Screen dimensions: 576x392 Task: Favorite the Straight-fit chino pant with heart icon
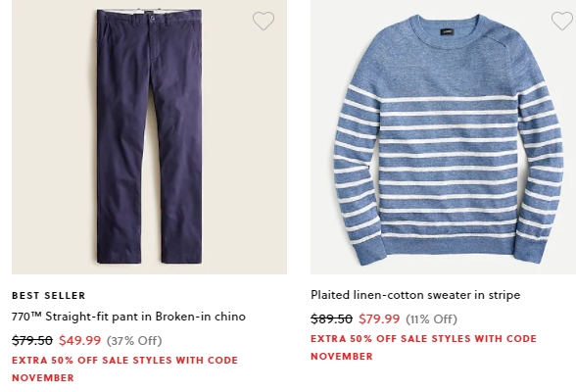point(264,21)
